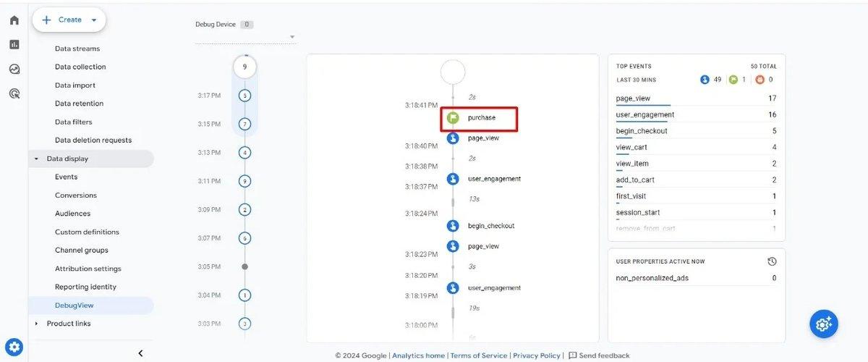
Task: Open the Admin gear icon
Action: pyautogui.click(x=14, y=346)
